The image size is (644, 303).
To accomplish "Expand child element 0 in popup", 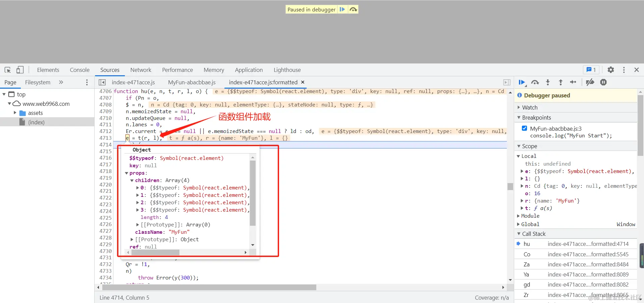I will tap(138, 188).
